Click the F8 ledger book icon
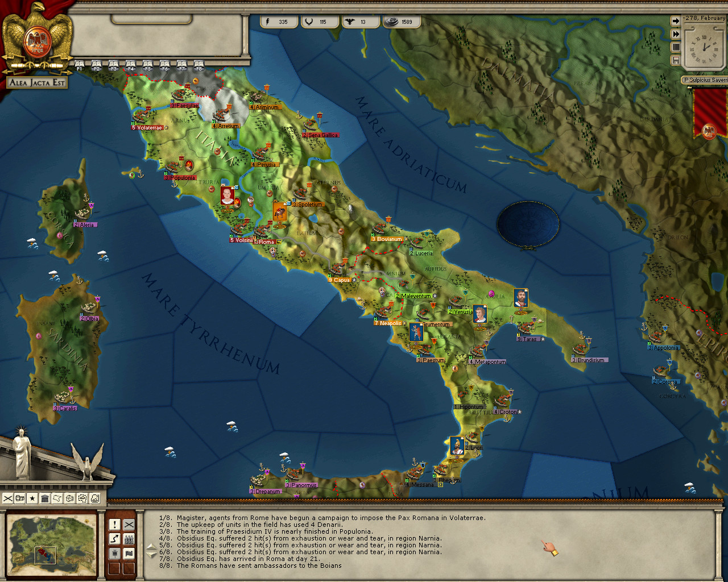The image size is (728, 582). tap(198, 65)
